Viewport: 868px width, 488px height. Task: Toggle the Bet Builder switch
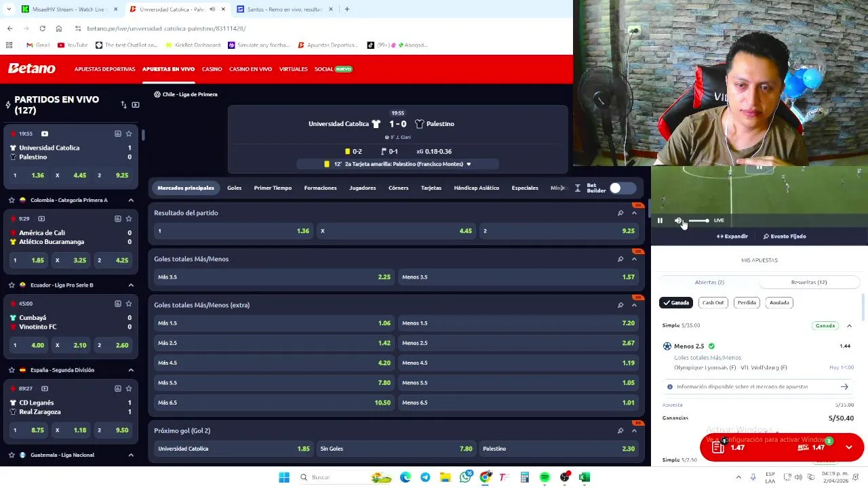(x=621, y=188)
